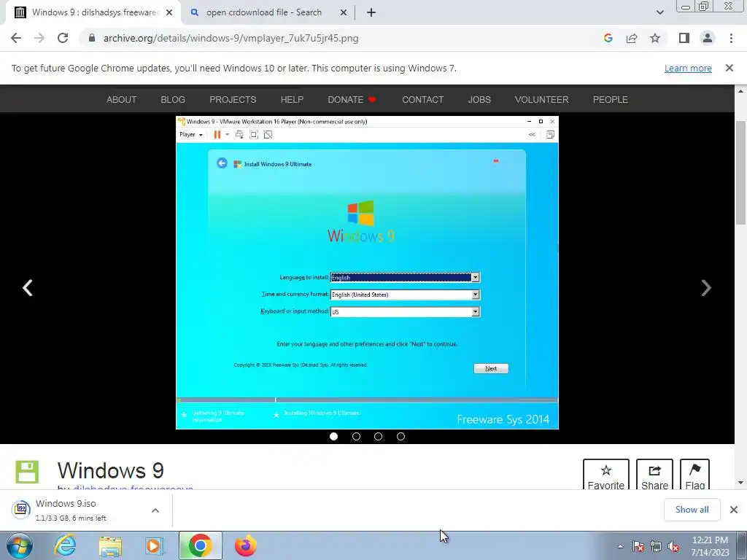The image size is (747, 560).
Task: Select first carousel dot indicator
Action: coord(333,436)
